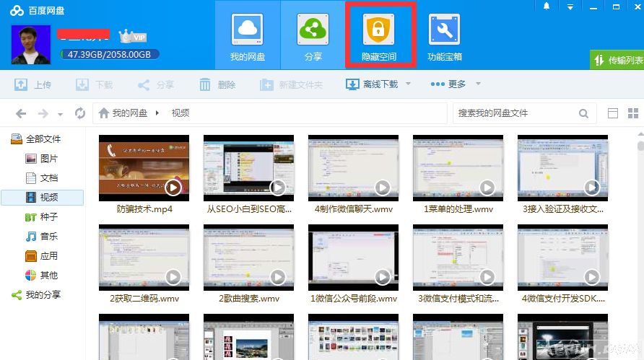
Task: Click the VIP crown badge
Action: pyautogui.click(x=133, y=37)
